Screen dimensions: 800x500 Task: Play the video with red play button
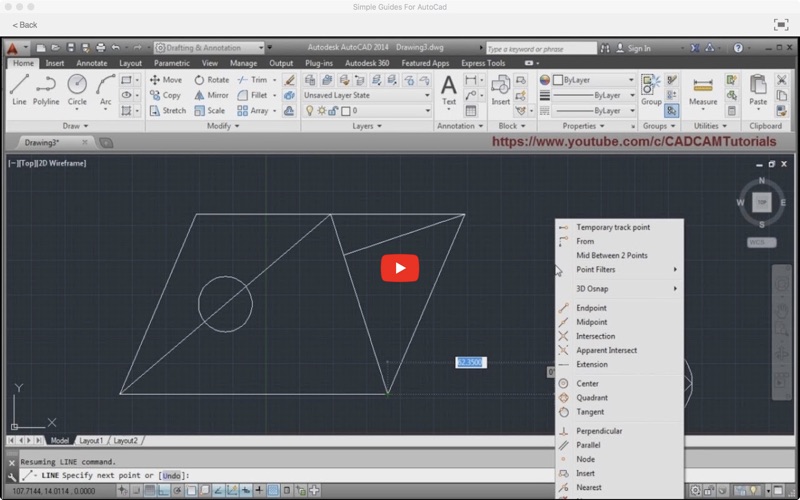click(400, 268)
